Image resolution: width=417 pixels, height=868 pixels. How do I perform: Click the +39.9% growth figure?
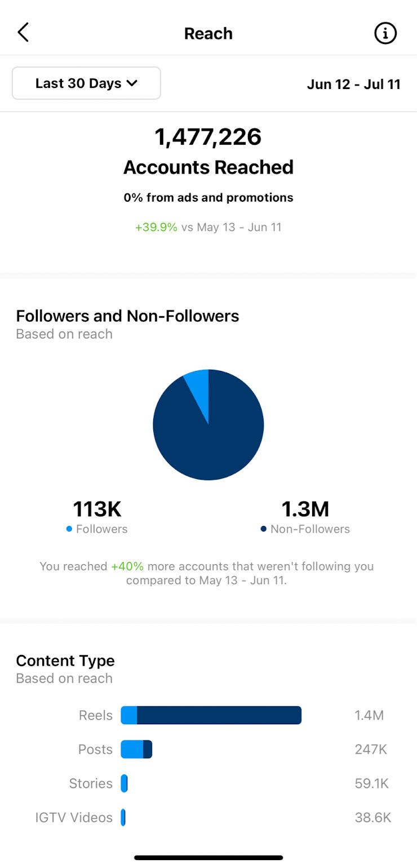[156, 228]
